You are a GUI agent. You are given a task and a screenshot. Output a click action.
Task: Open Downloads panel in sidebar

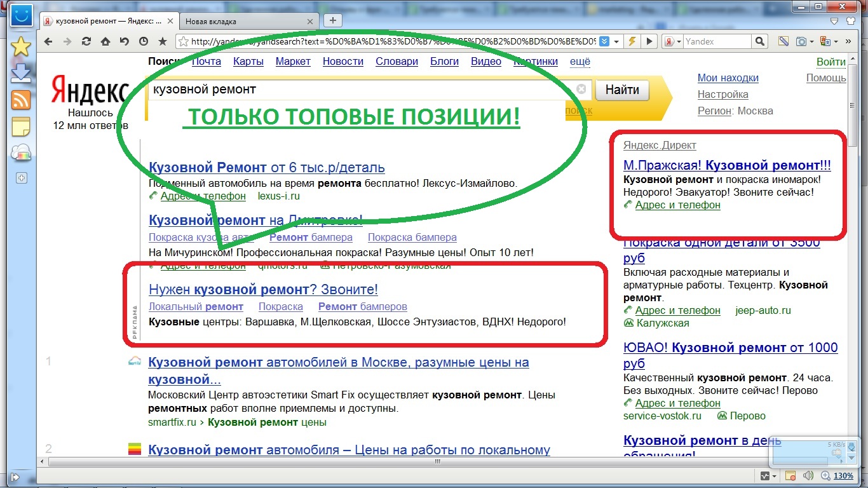(21, 73)
